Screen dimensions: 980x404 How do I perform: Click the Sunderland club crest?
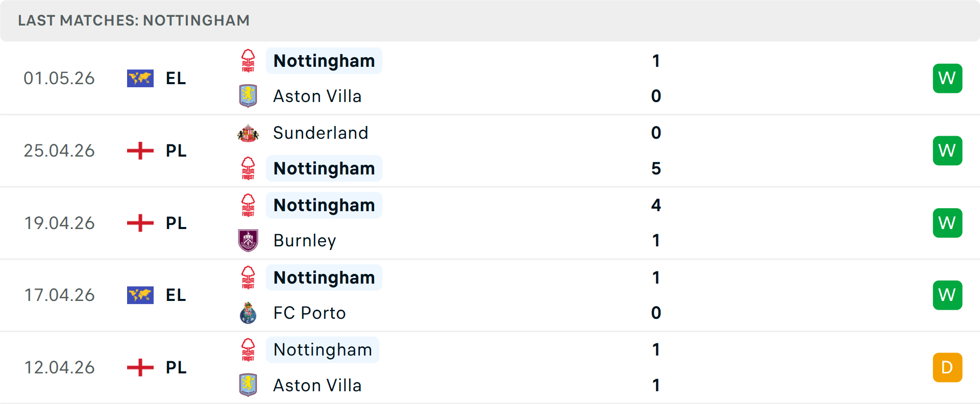click(248, 133)
